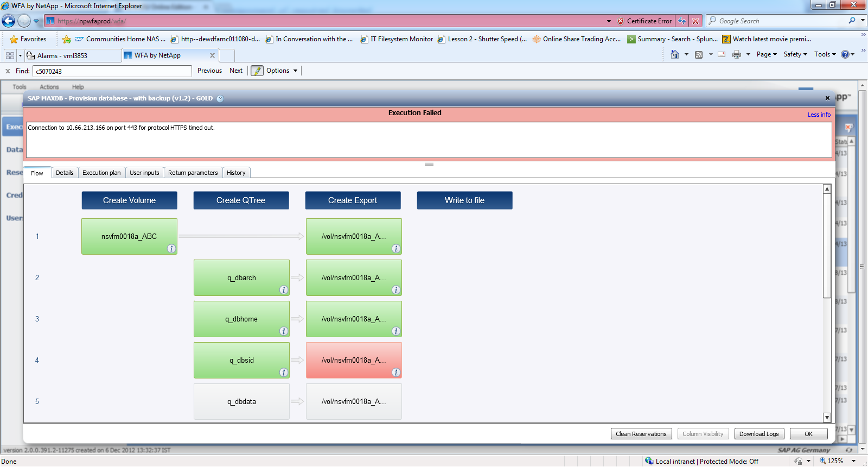
Task: Open the User inputs tab
Action: click(x=144, y=173)
